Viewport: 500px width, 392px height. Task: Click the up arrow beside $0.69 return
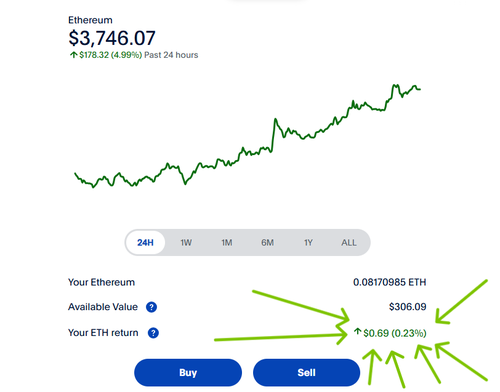click(x=357, y=332)
